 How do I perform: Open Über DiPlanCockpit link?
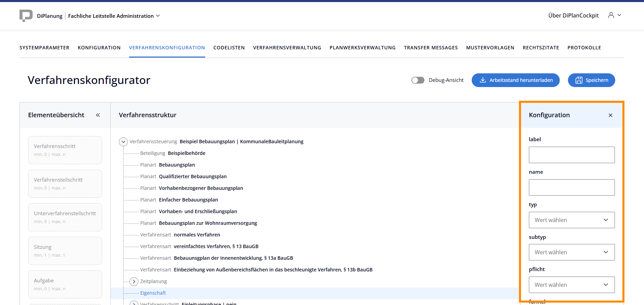(x=573, y=15)
